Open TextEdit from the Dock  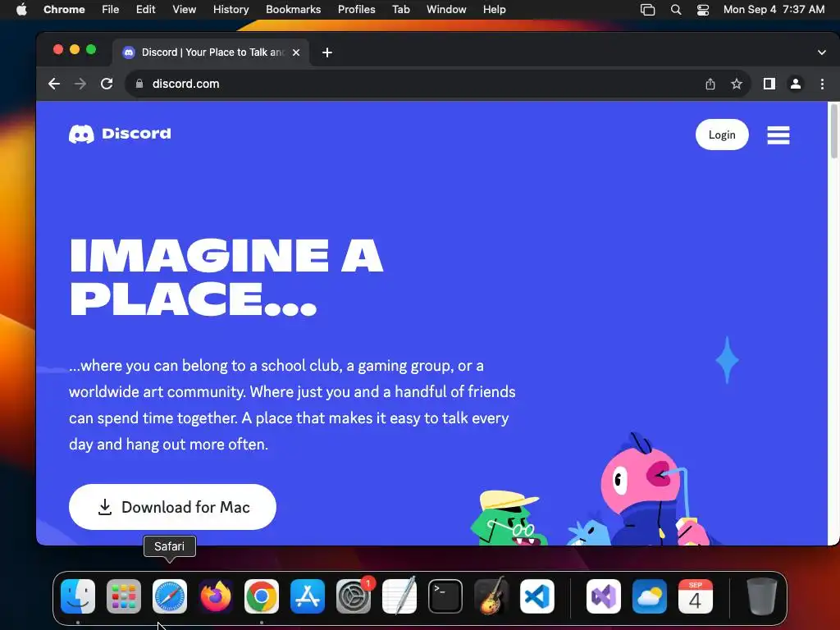pos(399,596)
